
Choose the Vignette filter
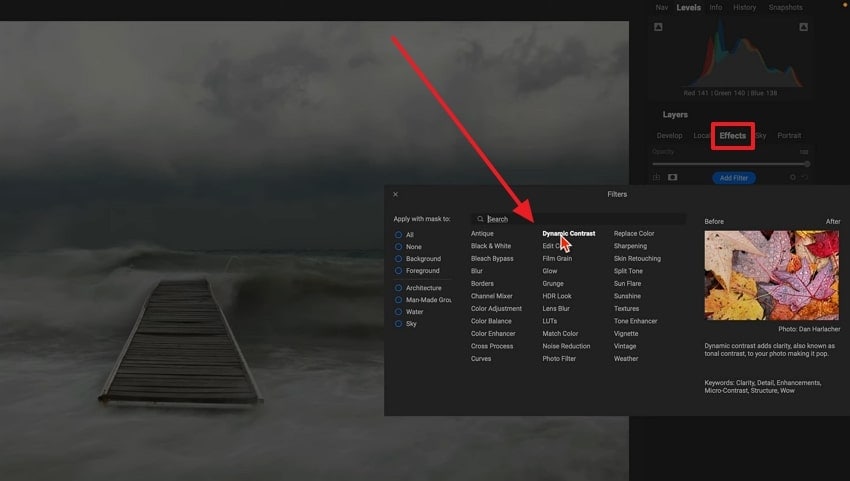coord(626,334)
